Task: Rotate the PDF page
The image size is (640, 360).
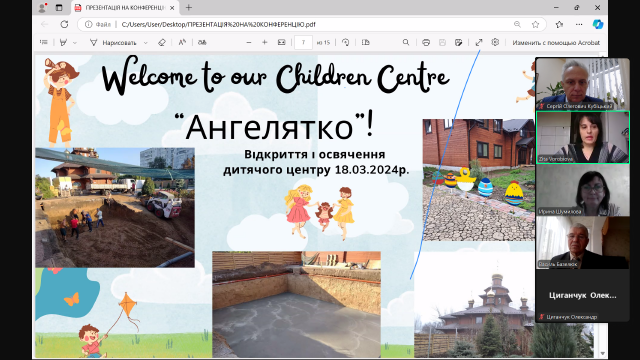Action: (346, 42)
